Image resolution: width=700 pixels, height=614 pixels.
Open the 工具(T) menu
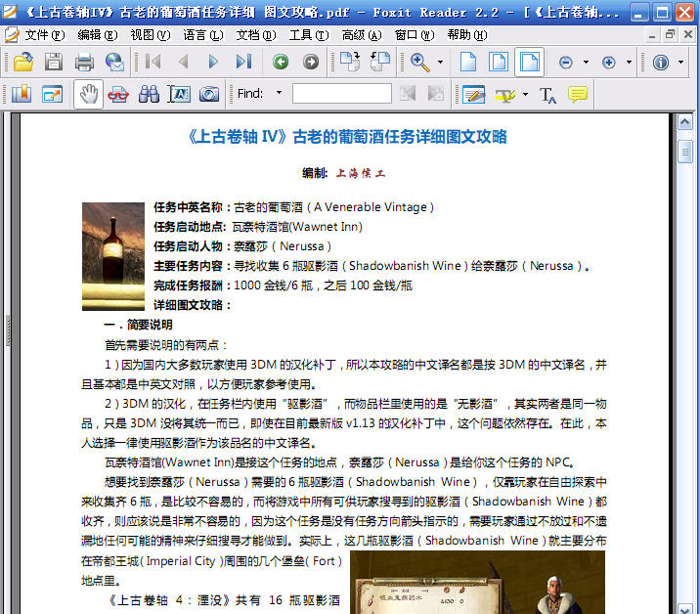pos(309,35)
